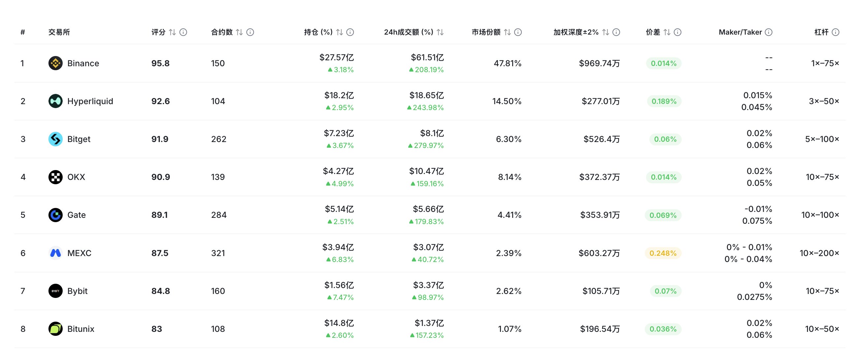Click the Bybit exchange logo
The image size is (868, 350).
pyautogui.click(x=55, y=291)
